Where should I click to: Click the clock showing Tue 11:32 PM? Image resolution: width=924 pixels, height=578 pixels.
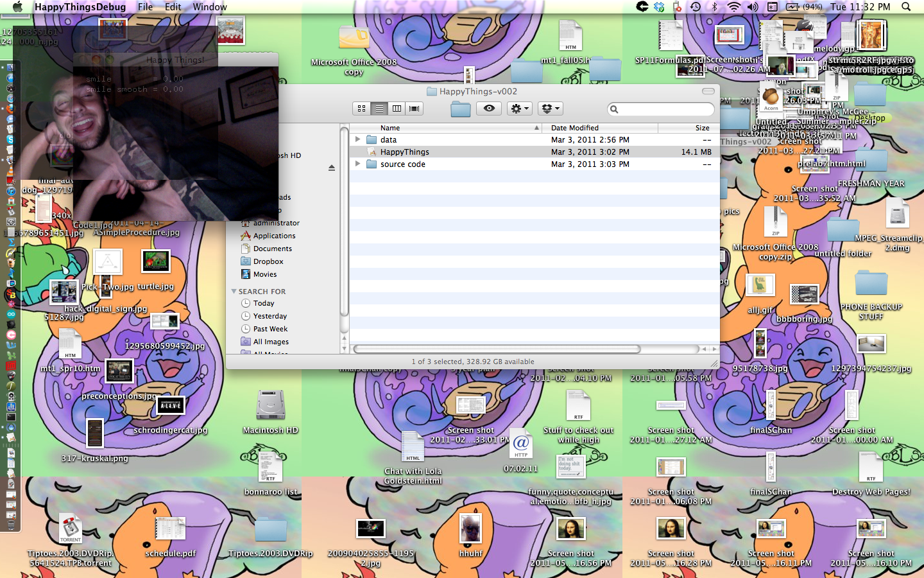pos(860,7)
